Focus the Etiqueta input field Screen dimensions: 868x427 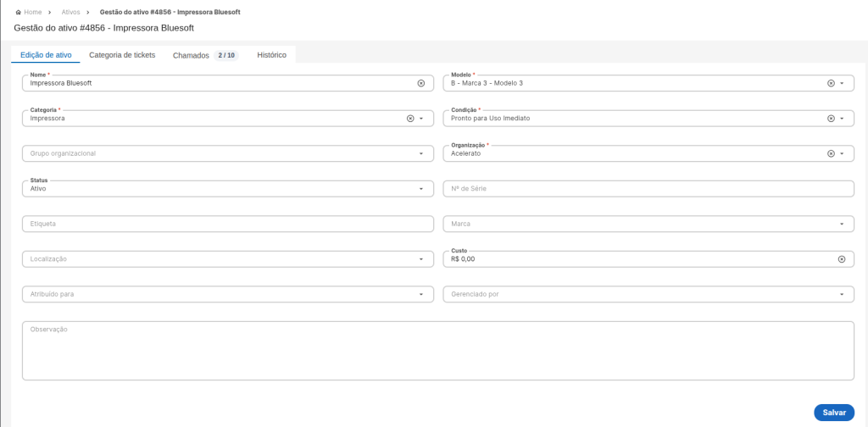pyautogui.click(x=227, y=224)
